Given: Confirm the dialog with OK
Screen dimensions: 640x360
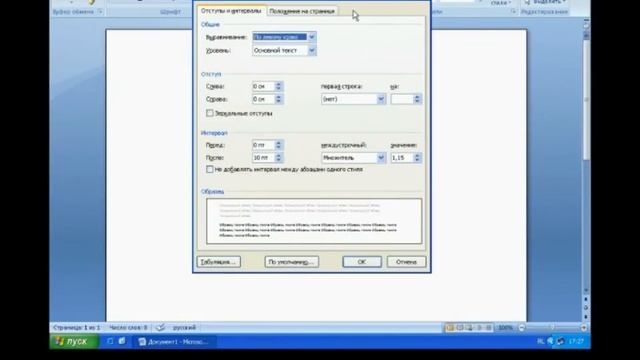Looking at the screenshot, I should pos(362,262).
